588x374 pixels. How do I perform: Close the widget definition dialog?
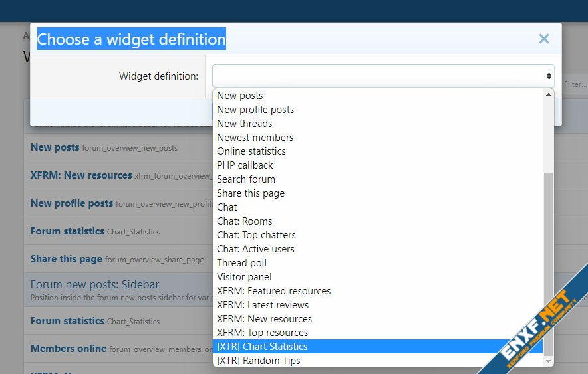tap(543, 39)
